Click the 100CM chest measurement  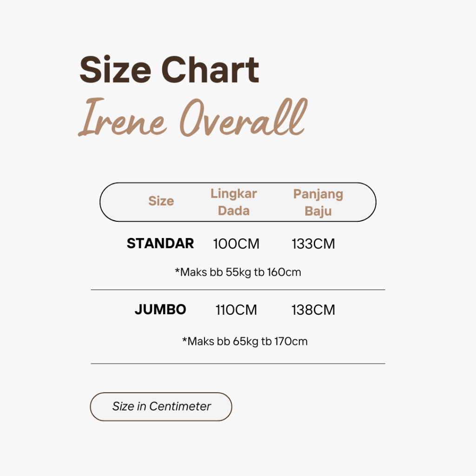236,244
